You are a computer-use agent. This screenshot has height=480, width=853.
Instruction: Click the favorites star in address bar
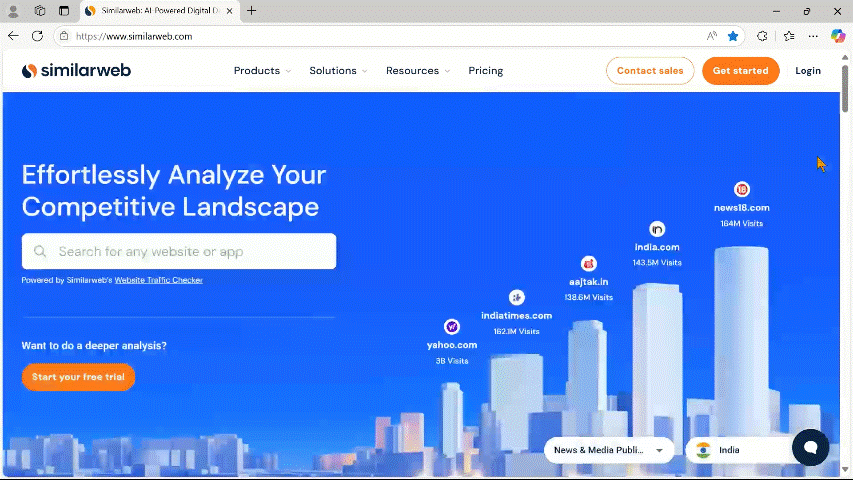coord(733,36)
